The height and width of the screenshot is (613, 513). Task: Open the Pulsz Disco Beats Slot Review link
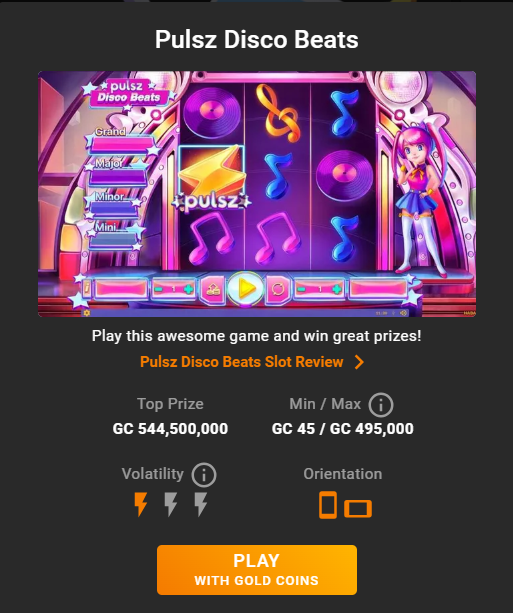(242, 362)
